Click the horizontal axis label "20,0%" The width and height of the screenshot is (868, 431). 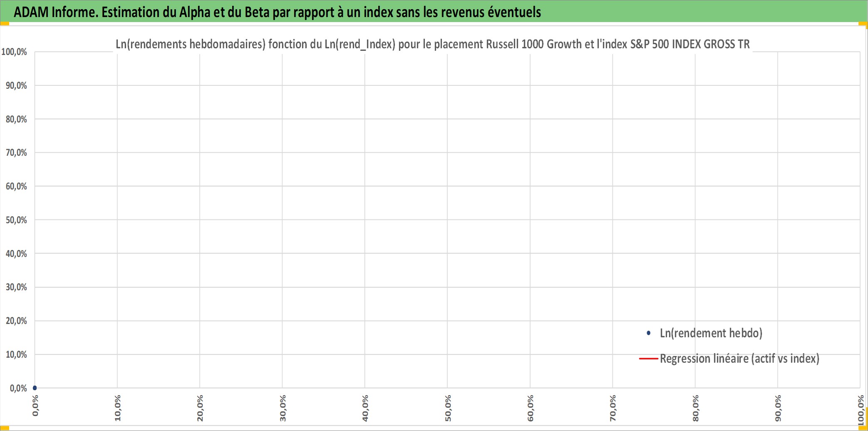pyautogui.click(x=200, y=408)
